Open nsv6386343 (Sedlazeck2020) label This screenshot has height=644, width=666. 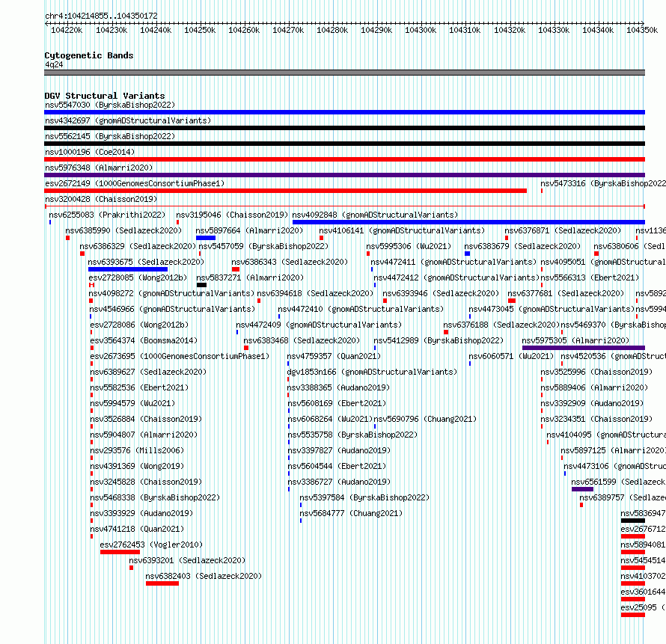point(290,262)
